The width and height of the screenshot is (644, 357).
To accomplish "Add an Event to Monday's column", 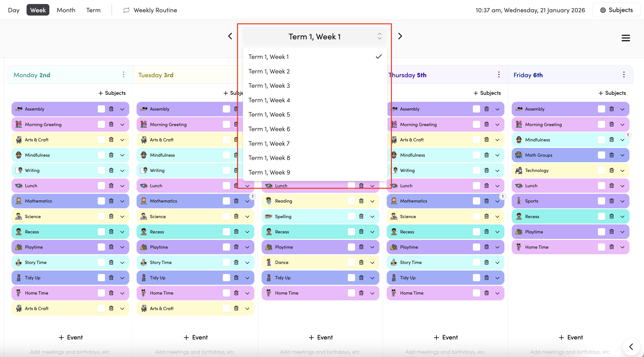I will 70,337.
